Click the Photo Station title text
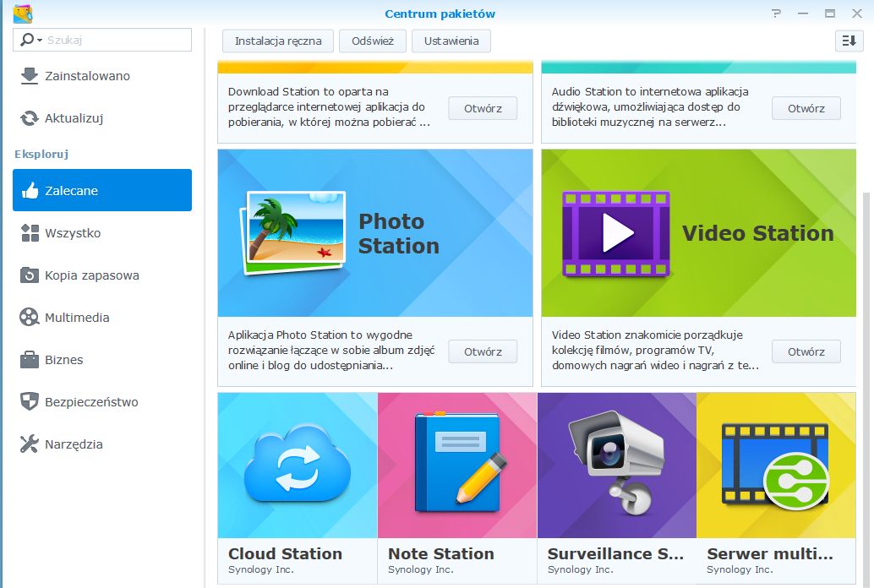The image size is (874, 588). [398, 233]
